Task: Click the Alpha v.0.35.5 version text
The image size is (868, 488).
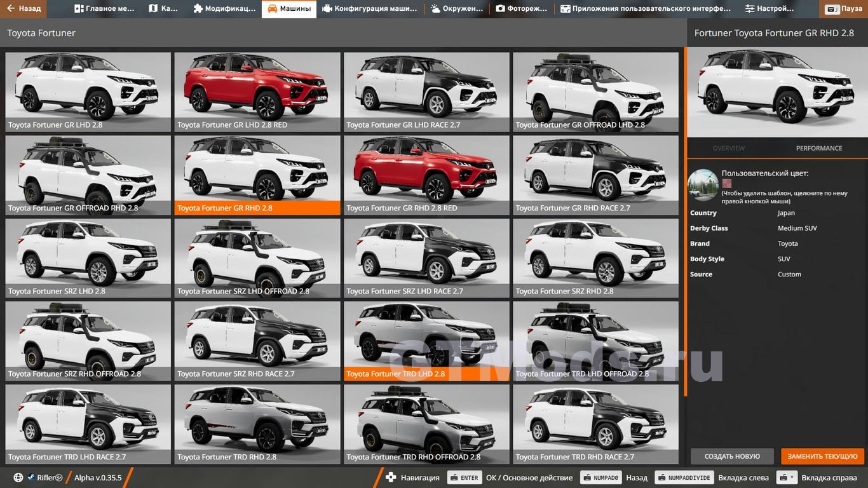Action: tap(98, 478)
